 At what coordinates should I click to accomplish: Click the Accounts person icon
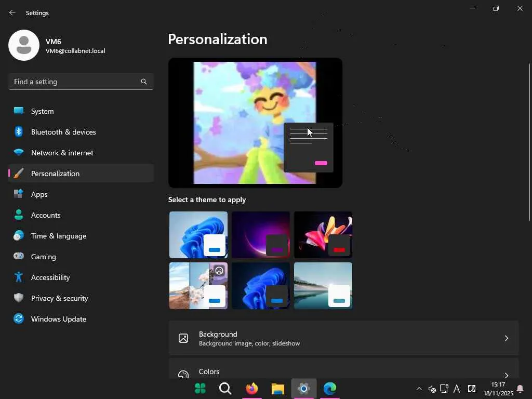19,215
